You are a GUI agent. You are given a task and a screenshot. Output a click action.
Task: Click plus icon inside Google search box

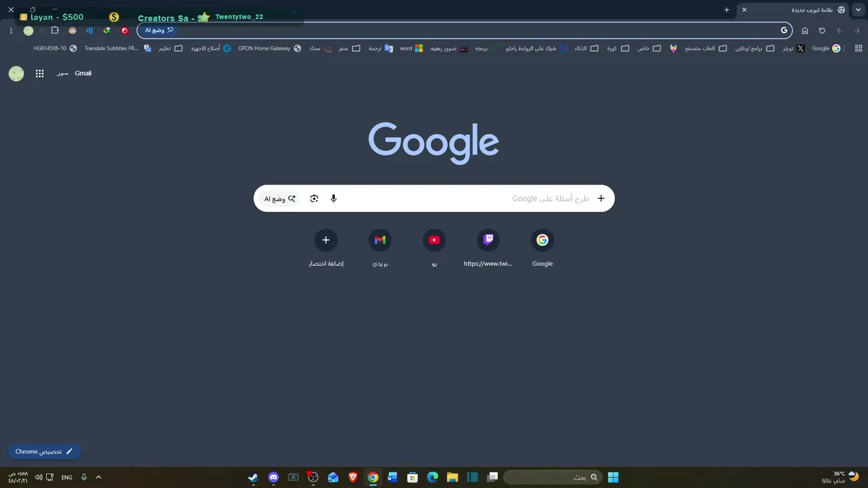(x=601, y=199)
